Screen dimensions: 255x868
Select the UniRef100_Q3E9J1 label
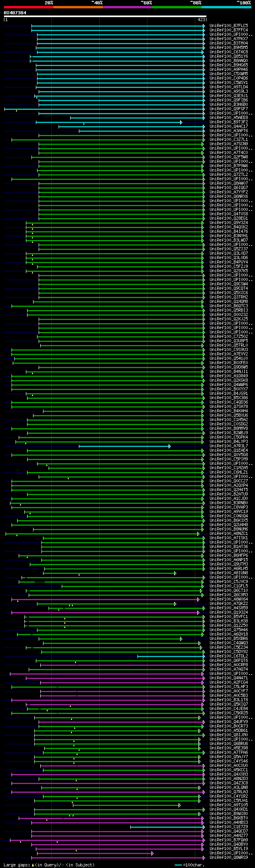coord(229,96)
